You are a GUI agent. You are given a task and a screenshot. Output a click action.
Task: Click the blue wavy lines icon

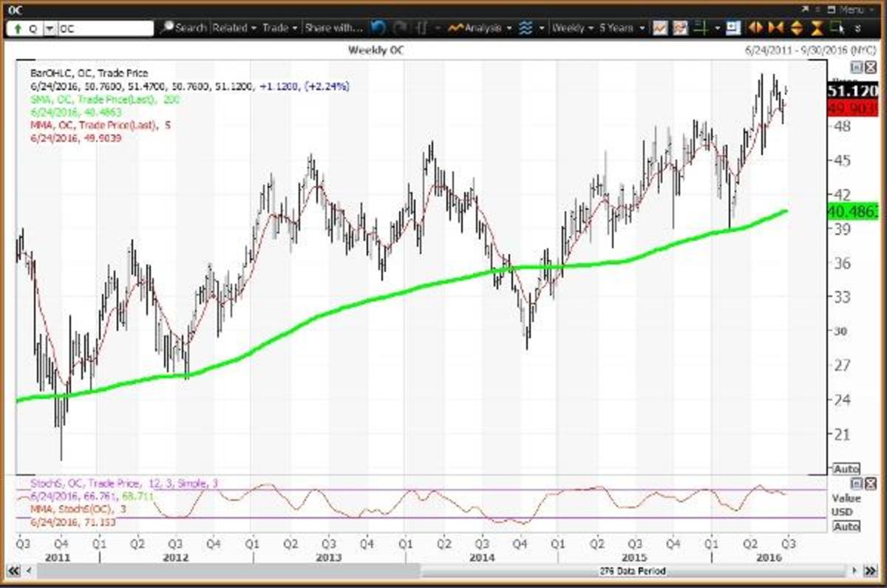(525, 28)
